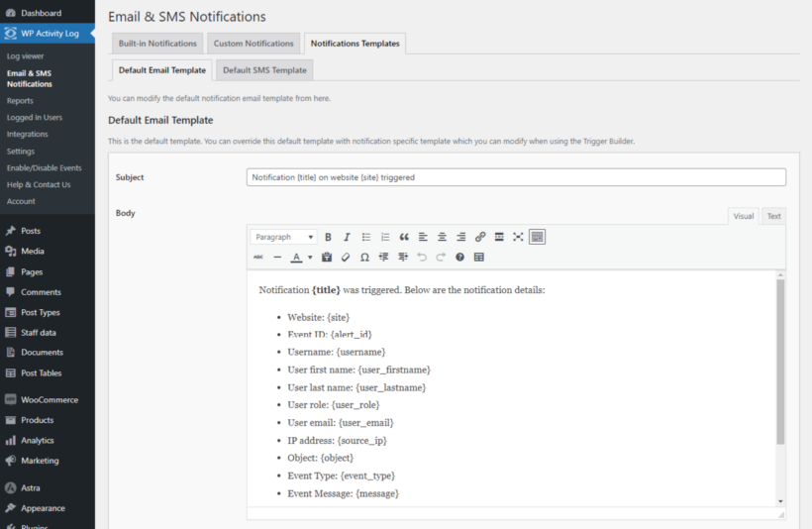The width and height of the screenshot is (812, 529).
Task: Toggle bold formatting in editor toolbar
Action: click(x=328, y=237)
